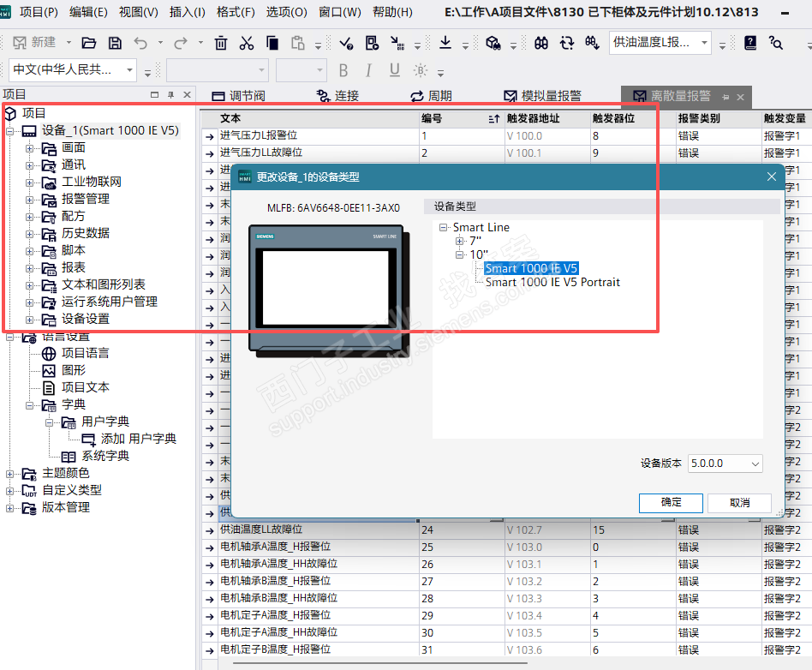The width and height of the screenshot is (812, 670).
Task: Open 版本管理 in the project tree
Action: (66, 507)
